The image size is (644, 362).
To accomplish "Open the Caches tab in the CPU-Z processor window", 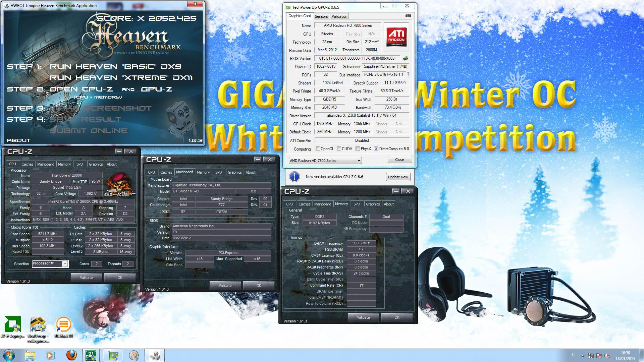I will coord(28,164).
